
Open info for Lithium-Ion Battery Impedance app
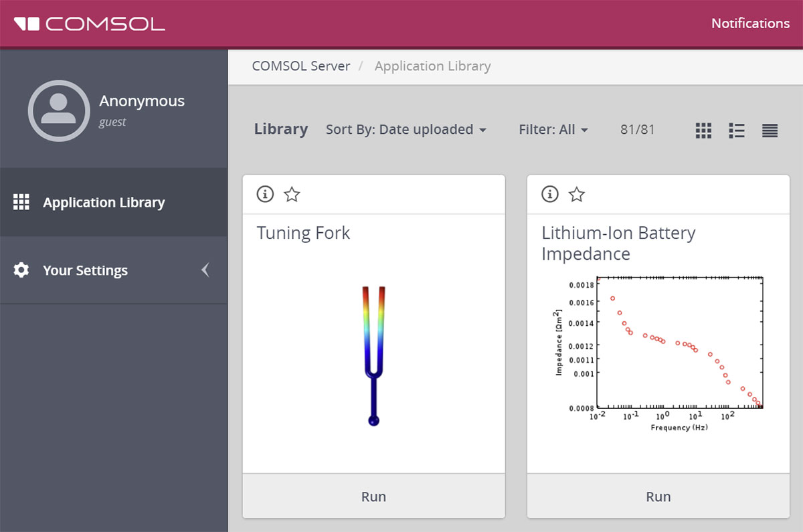[549, 194]
